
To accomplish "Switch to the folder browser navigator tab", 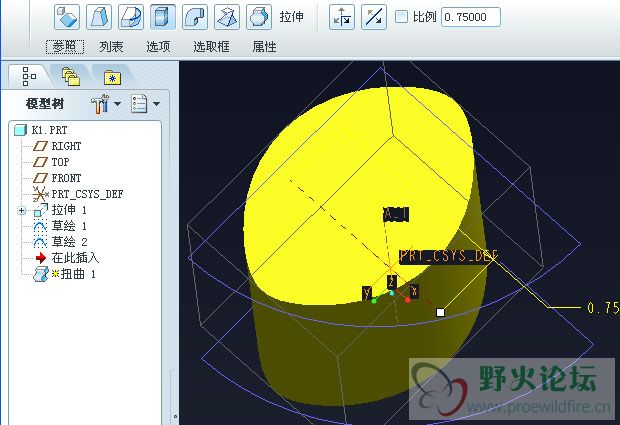I will click(71, 76).
